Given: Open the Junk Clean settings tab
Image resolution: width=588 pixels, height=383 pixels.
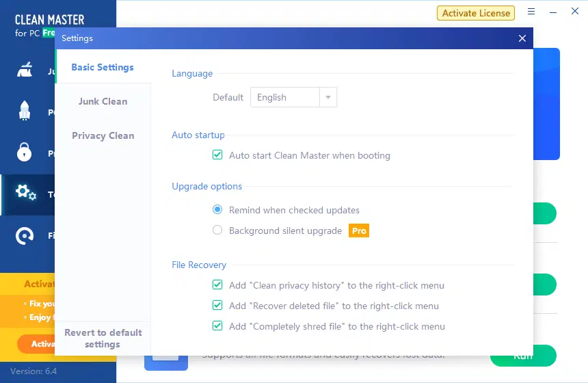Looking at the screenshot, I should click(103, 101).
